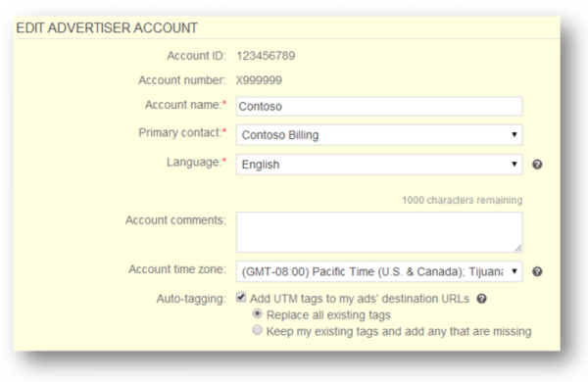The image size is (588, 382).
Task: Click into the Account comments text area
Action: [x=379, y=232]
